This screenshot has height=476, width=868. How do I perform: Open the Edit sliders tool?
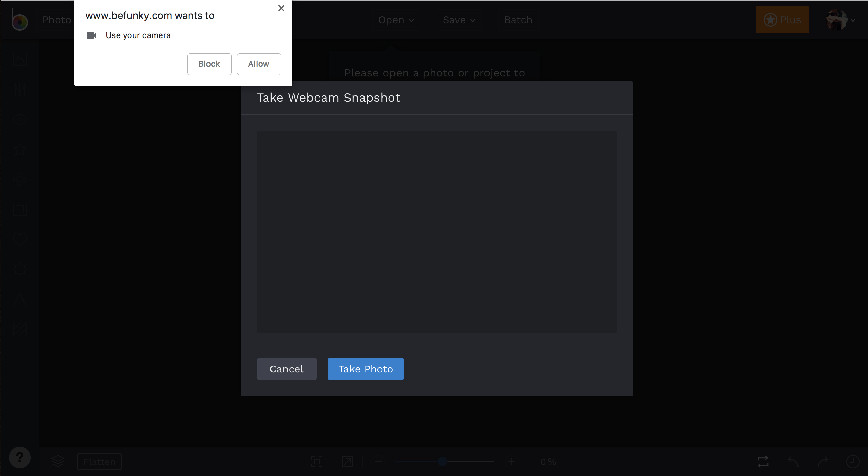[x=20, y=89]
